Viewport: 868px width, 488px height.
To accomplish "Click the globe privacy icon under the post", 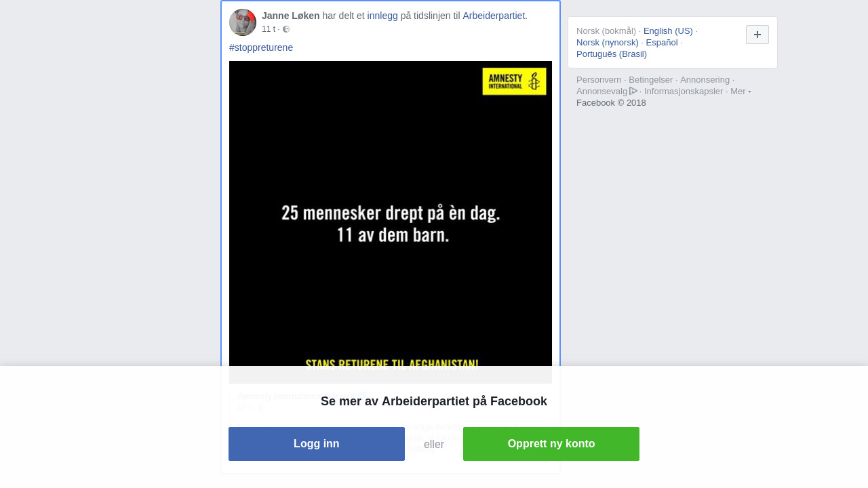I will point(286,29).
